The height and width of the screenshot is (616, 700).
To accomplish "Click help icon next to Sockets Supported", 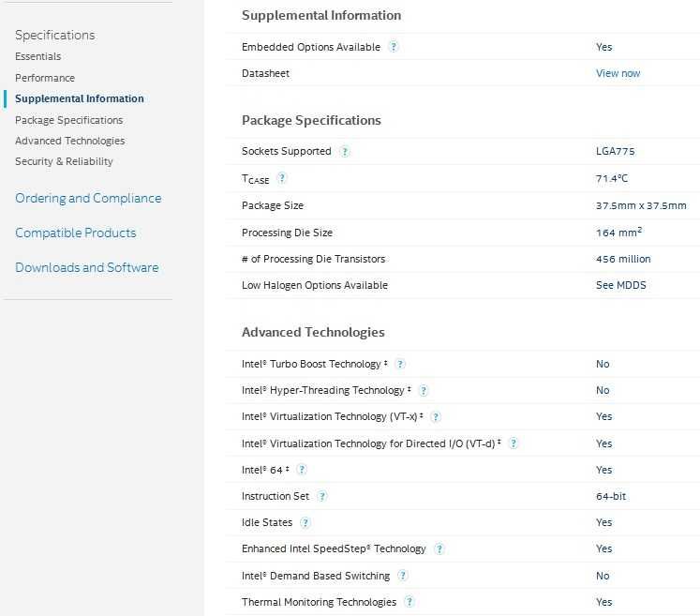I will pos(345,151).
